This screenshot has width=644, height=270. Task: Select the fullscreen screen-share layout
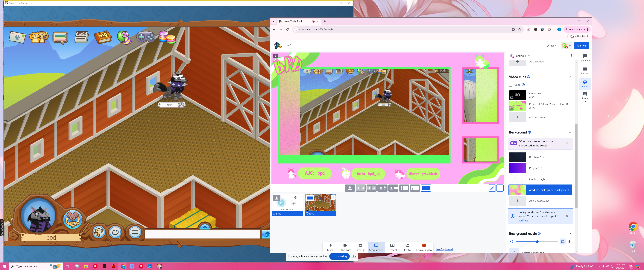point(426,188)
